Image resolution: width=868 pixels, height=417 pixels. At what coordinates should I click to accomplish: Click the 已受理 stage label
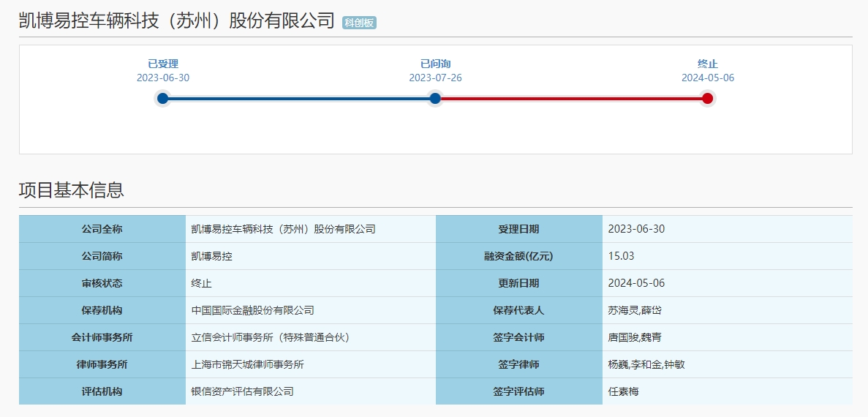coord(163,64)
